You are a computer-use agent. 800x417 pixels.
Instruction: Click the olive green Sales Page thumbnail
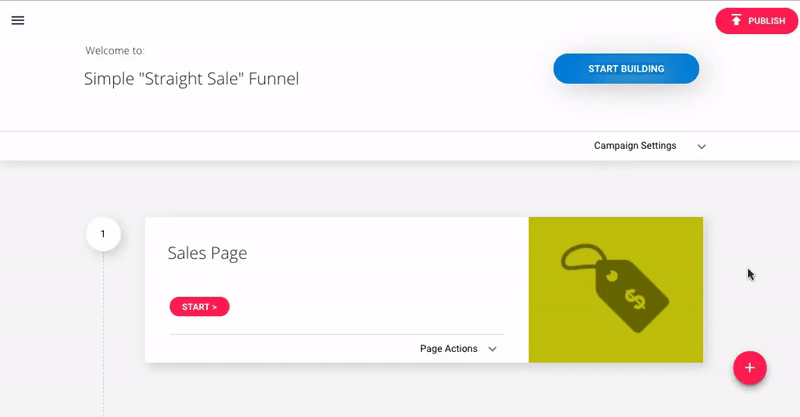click(616, 290)
